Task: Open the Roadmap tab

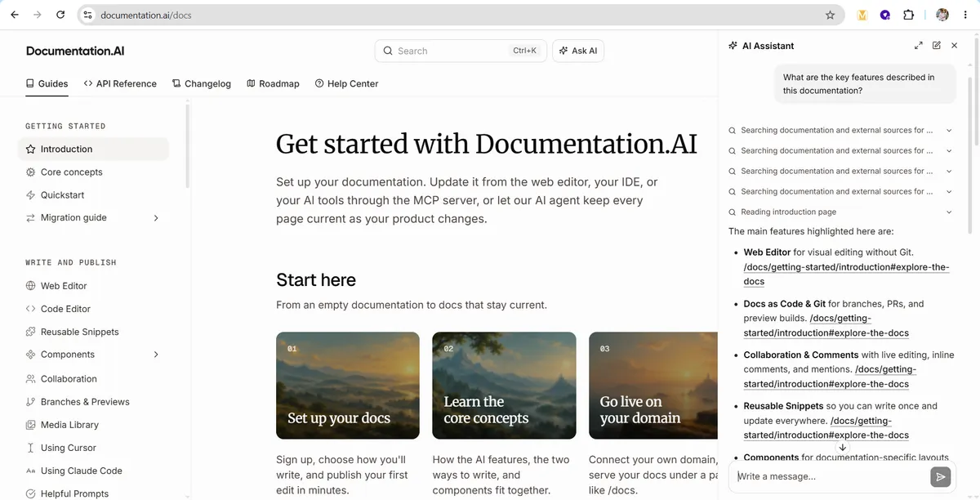Action: click(x=274, y=83)
